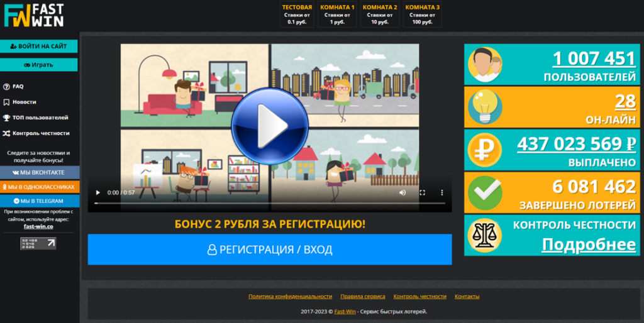This screenshot has width=644, height=323.
Task: Click the БОНУС 2 РУБЛЯ ЗА РЕГИСТРАЦИЮ text
Action: pyautogui.click(x=270, y=224)
